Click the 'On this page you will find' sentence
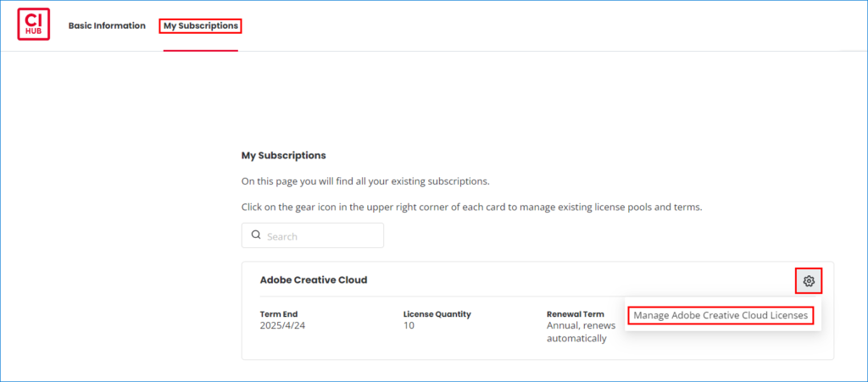 point(365,181)
